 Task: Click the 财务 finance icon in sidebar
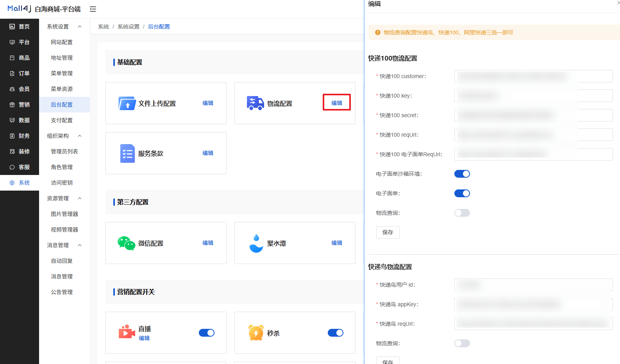pyautogui.click(x=12, y=136)
